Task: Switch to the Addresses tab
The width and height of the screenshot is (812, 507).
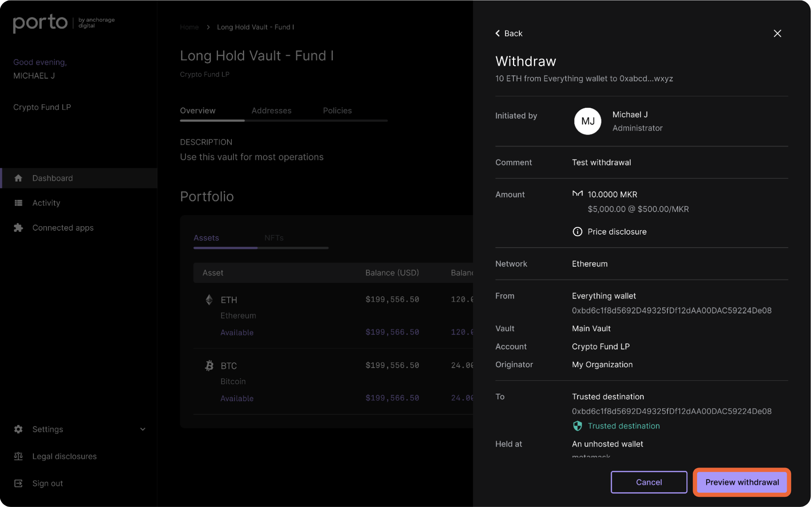Action: pyautogui.click(x=271, y=111)
